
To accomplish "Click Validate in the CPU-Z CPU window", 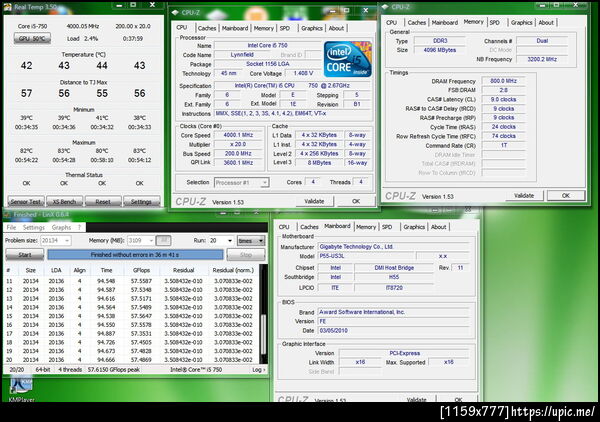I will [314, 201].
